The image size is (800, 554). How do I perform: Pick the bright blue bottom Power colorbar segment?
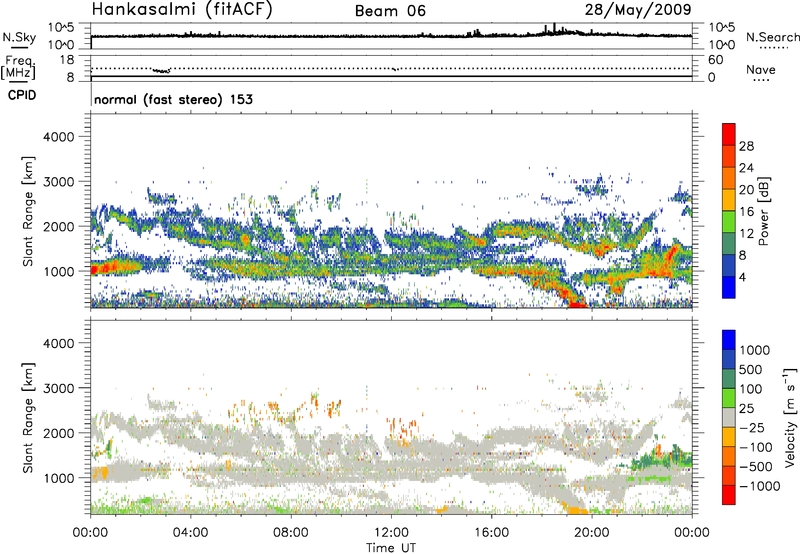(729, 287)
